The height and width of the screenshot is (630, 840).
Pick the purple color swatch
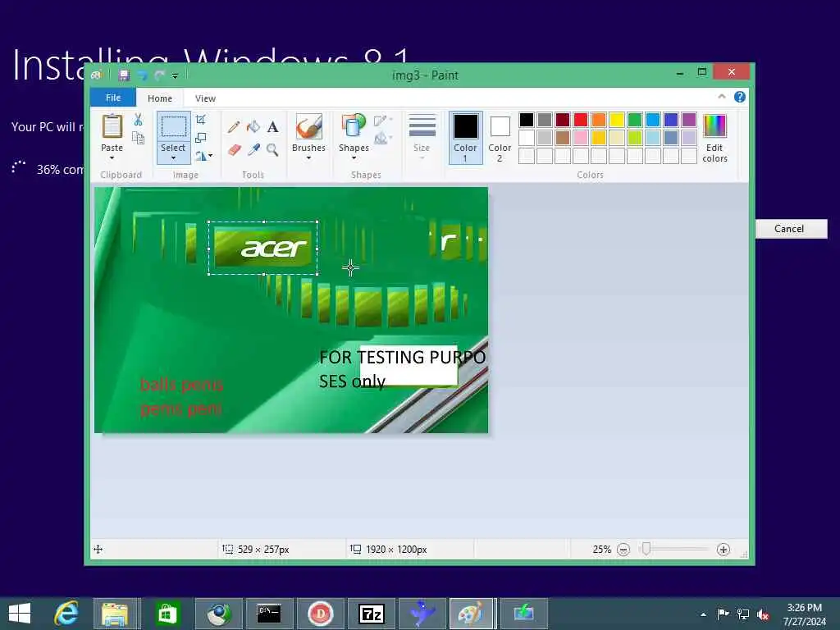coord(689,120)
